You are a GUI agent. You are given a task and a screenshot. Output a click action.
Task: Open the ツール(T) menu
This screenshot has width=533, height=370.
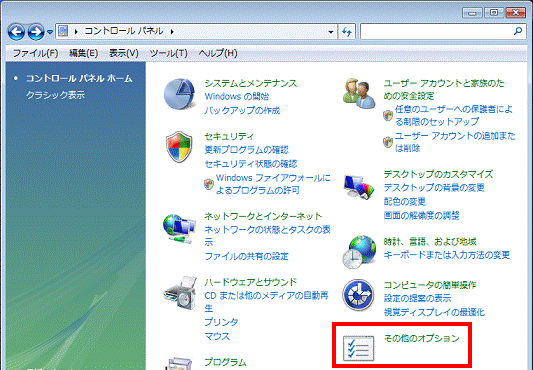click(x=169, y=53)
